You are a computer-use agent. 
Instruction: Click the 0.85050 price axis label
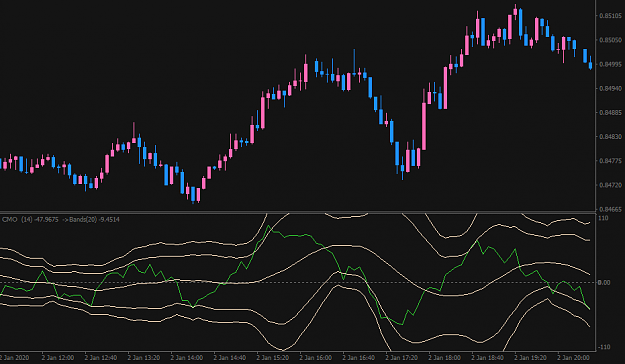pyautogui.click(x=610, y=40)
